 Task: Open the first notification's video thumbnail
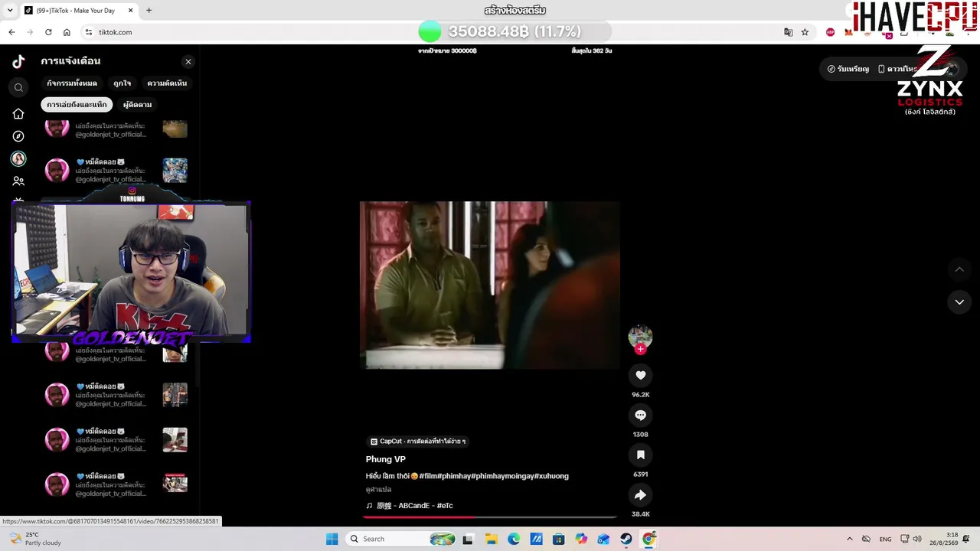pyautogui.click(x=175, y=129)
